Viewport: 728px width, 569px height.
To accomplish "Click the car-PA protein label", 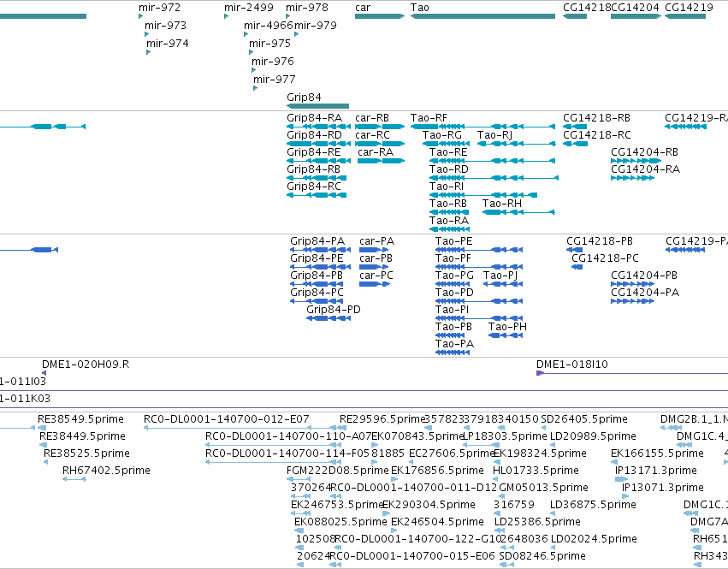I will (x=376, y=241).
